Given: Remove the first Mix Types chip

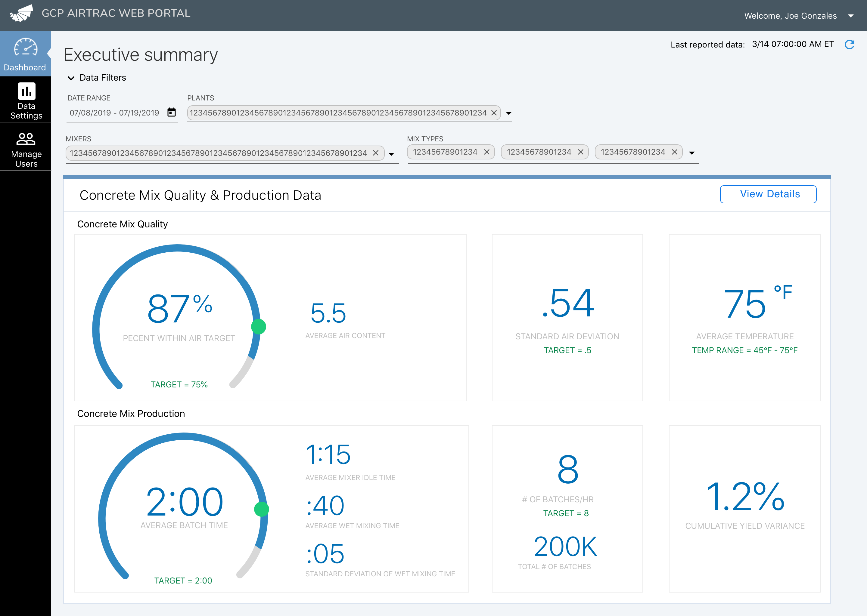Looking at the screenshot, I should pos(487,152).
